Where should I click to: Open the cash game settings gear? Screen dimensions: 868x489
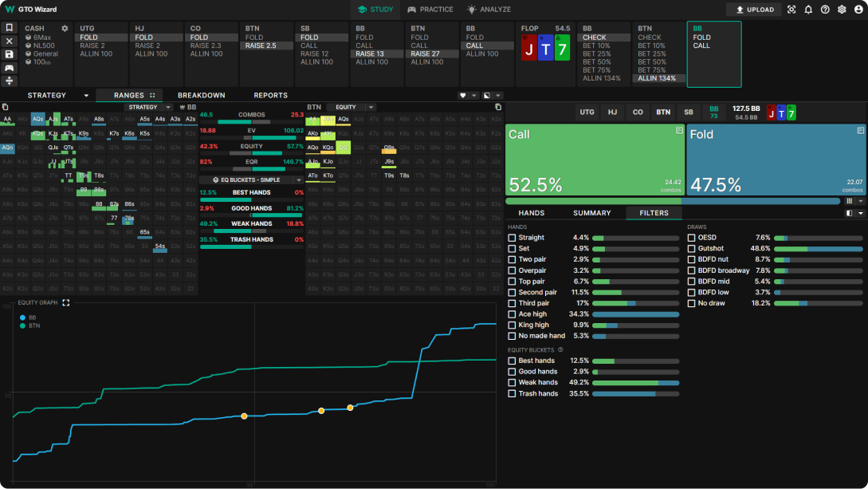tap(65, 29)
